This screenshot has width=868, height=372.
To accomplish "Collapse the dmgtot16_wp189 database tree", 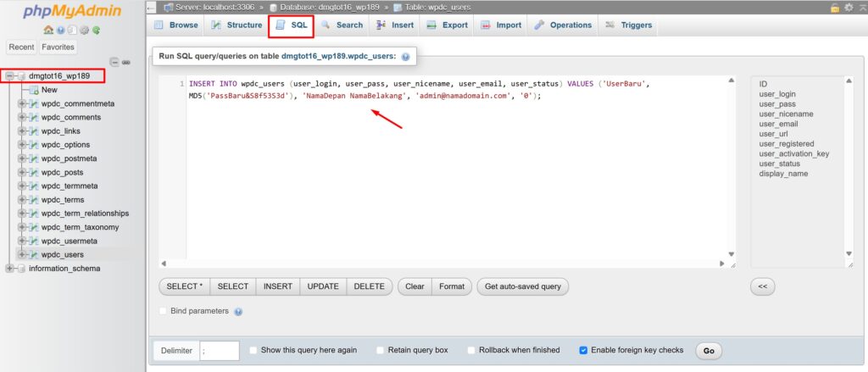I will click(x=9, y=75).
